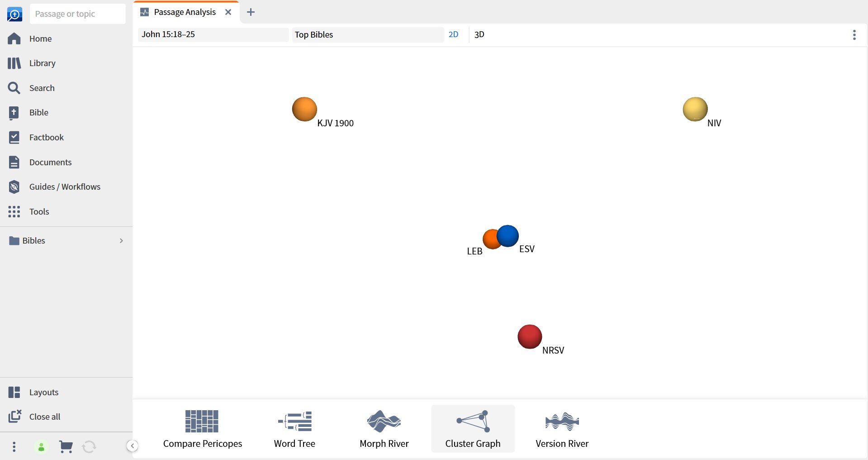Switch to Compare Pericopes view
Screen dimensions: 868x460
pos(202,429)
